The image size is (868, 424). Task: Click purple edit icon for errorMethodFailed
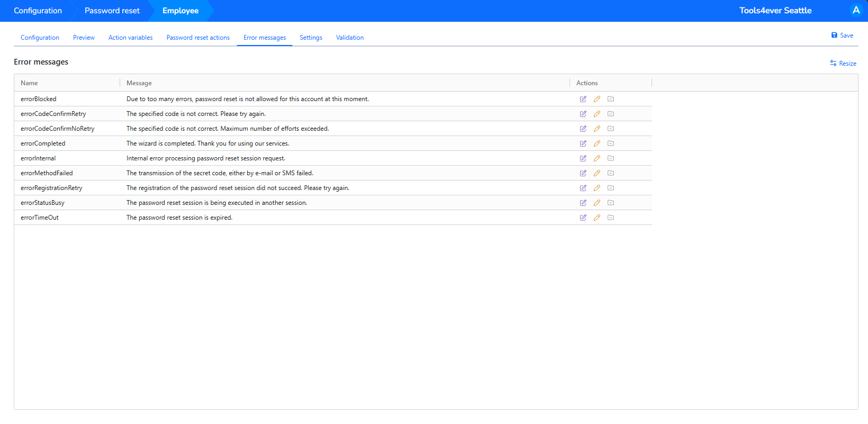pyautogui.click(x=583, y=173)
